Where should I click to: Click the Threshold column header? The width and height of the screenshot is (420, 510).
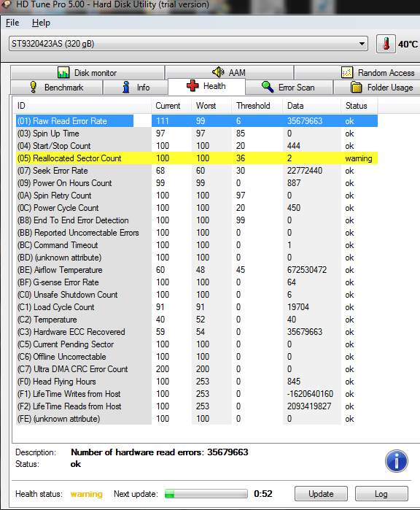pyautogui.click(x=253, y=106)
